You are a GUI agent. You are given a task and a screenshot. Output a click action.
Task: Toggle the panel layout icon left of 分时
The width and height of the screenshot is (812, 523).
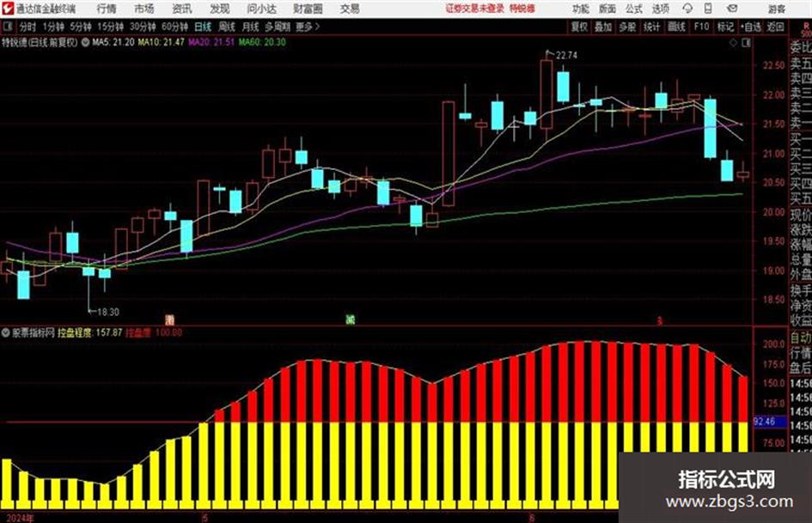8,26
